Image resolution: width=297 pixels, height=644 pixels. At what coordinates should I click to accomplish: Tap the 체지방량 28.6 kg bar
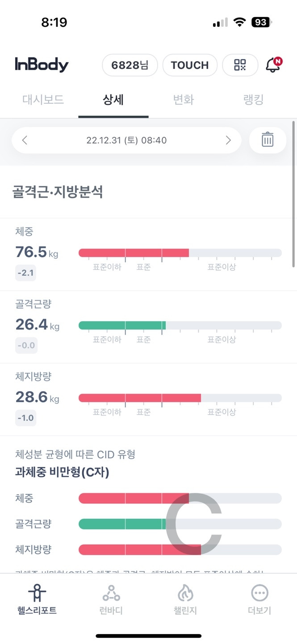click(x=180, y=398)
